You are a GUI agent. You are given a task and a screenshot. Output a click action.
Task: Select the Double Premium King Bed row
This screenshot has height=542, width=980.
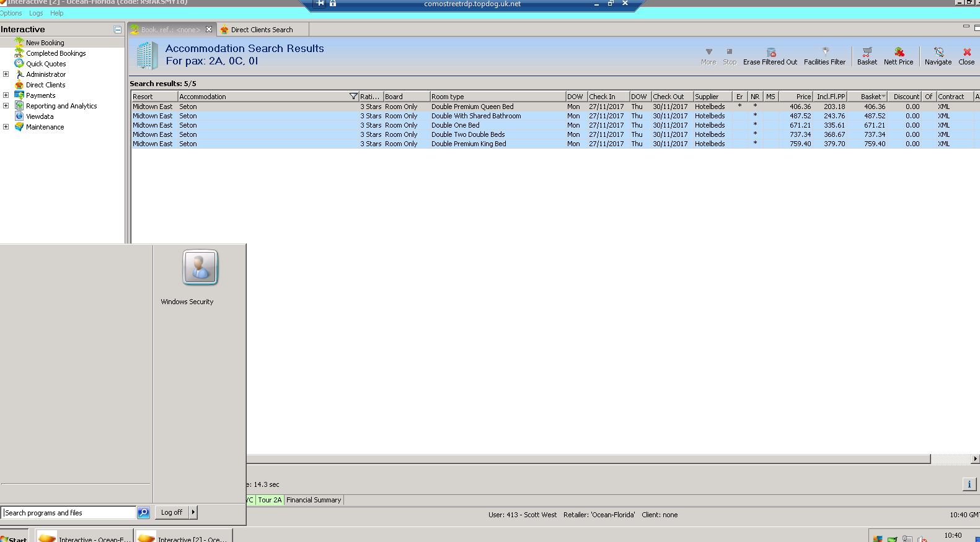(555, 144)
